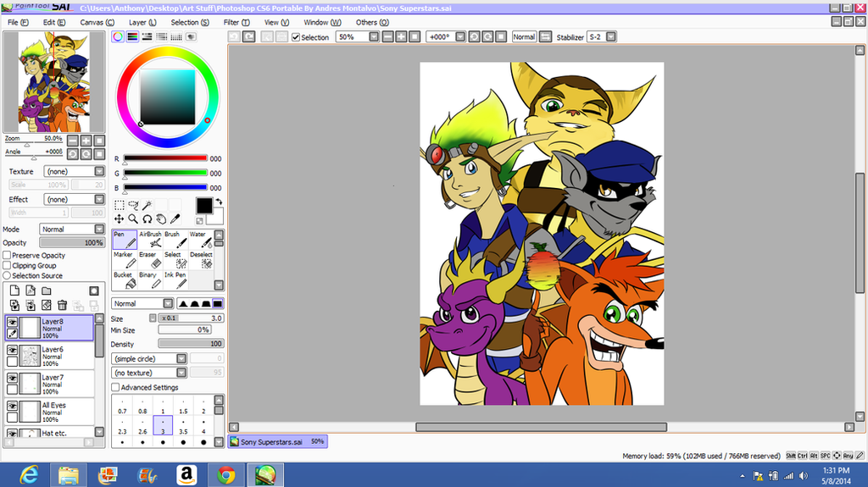Image resolution: width=868 pixels, height=487 pixels.
Task: Flip the view horizontally in toolbar
Action: [x=545, y=36]
